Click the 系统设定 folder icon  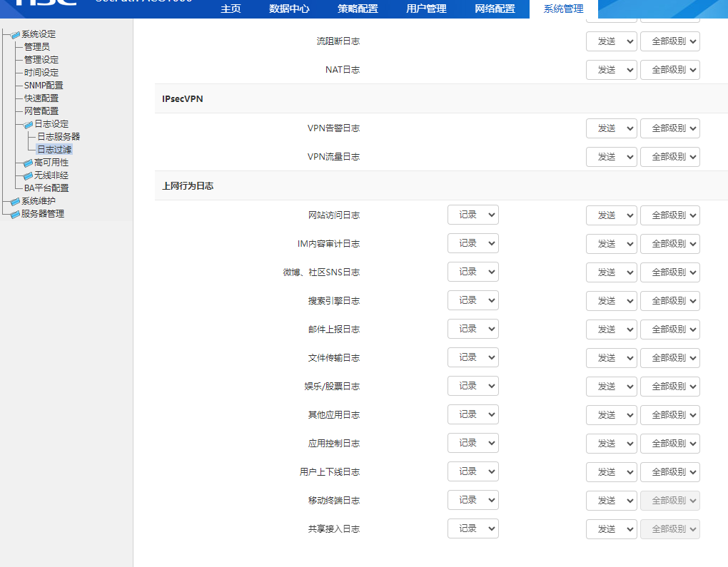coord(15,35)
